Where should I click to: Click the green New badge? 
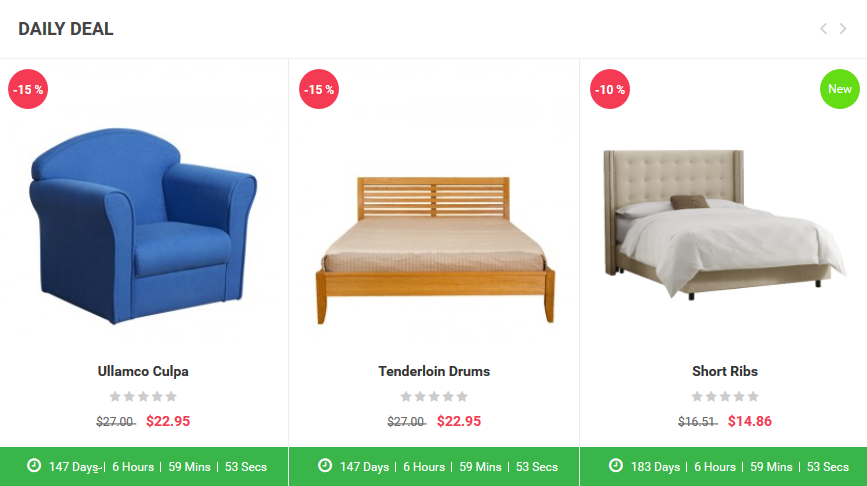(840, 89)
